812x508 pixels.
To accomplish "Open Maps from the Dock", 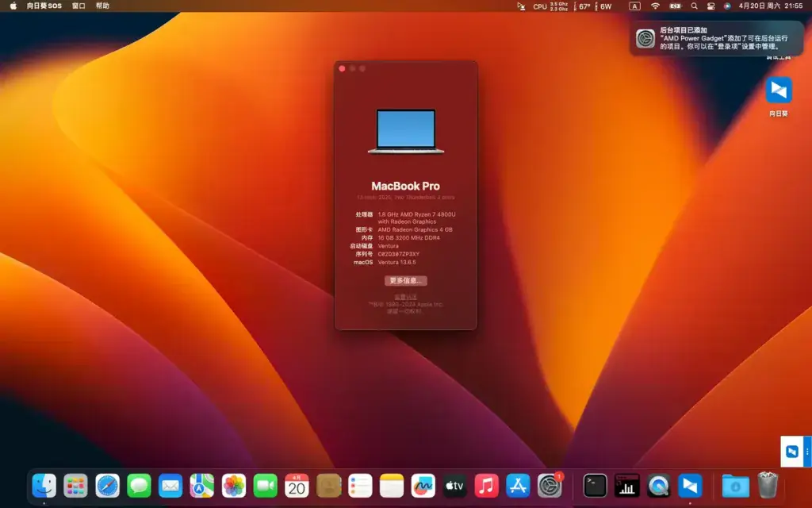I will pos(202,486).
